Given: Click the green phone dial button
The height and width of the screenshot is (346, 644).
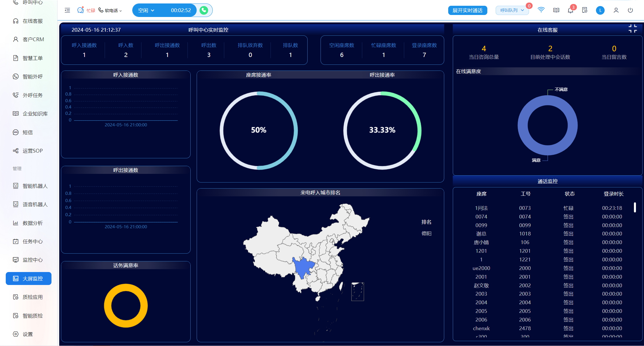Looking at the screenshot, I should tap(204, 10).
